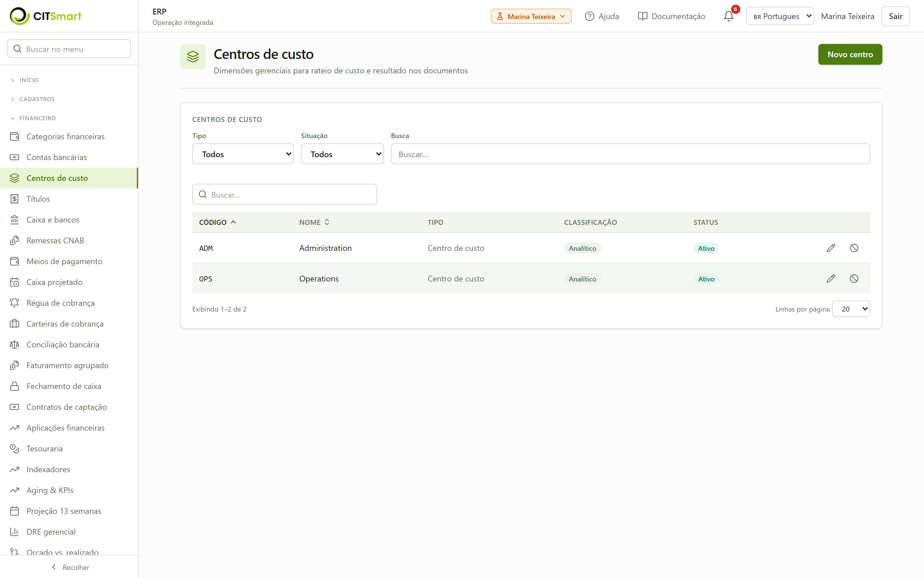924x578 pixels.
Task: Open Títulos in sidebar
Action: tap(69, 199)
